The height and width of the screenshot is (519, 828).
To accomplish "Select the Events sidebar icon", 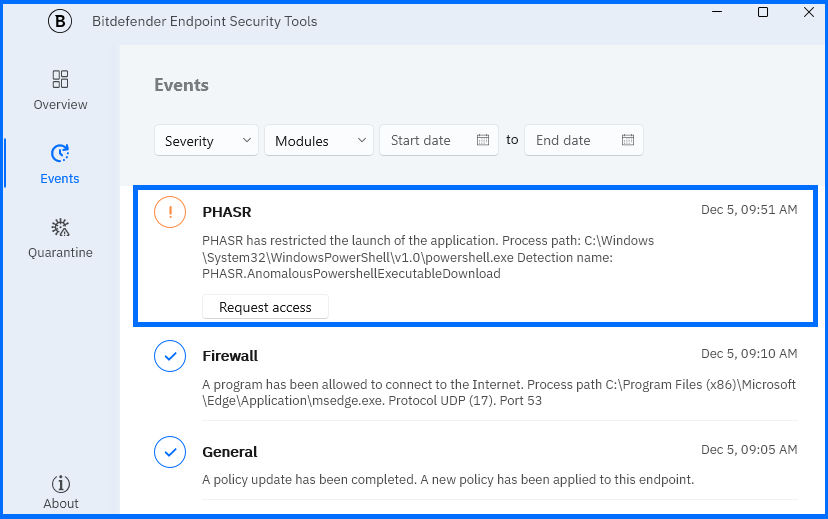I will tap(60, 153).
